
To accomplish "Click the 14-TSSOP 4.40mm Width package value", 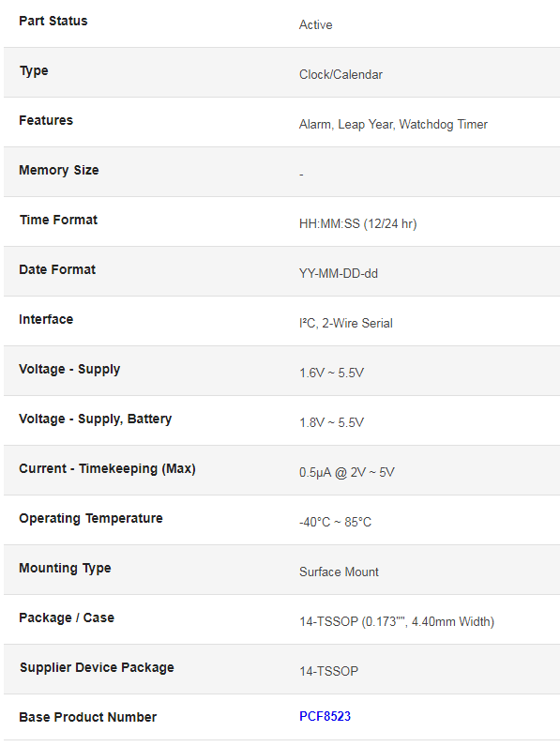I will [x=397, y=621].
